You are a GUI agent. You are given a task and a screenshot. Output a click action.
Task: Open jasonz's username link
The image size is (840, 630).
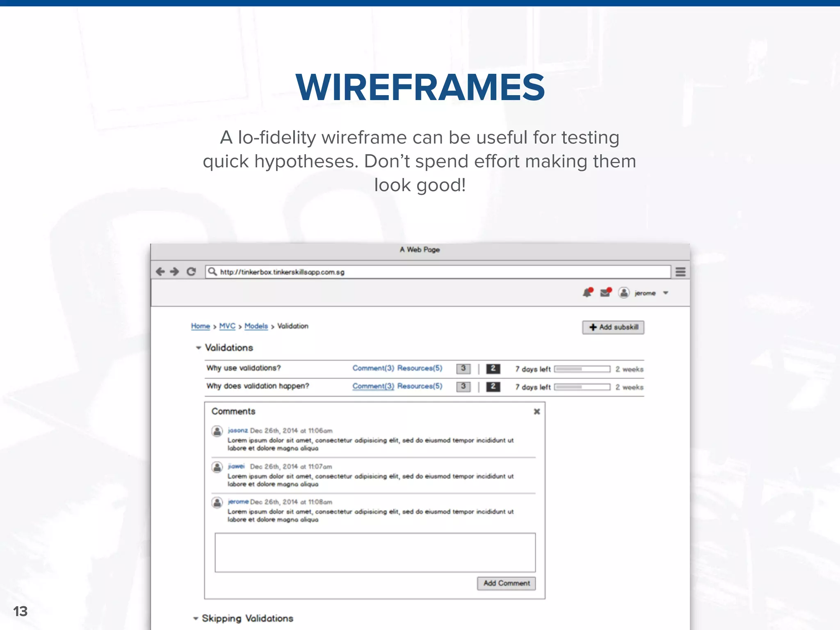[238, 430]
